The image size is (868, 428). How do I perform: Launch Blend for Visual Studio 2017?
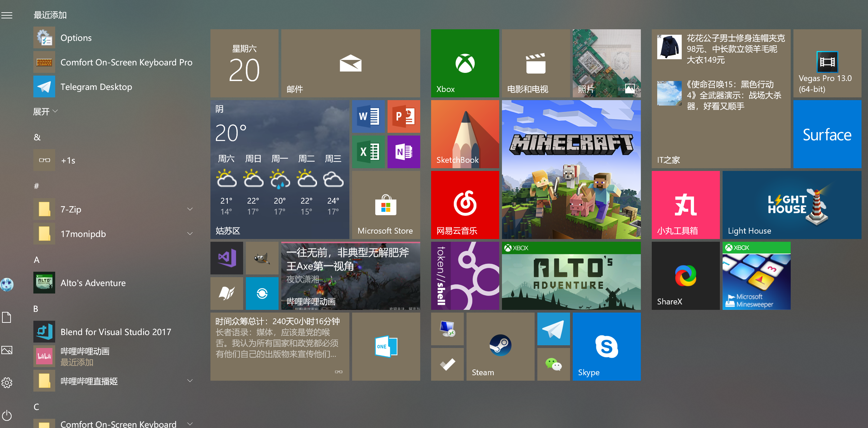pos(113,332)
